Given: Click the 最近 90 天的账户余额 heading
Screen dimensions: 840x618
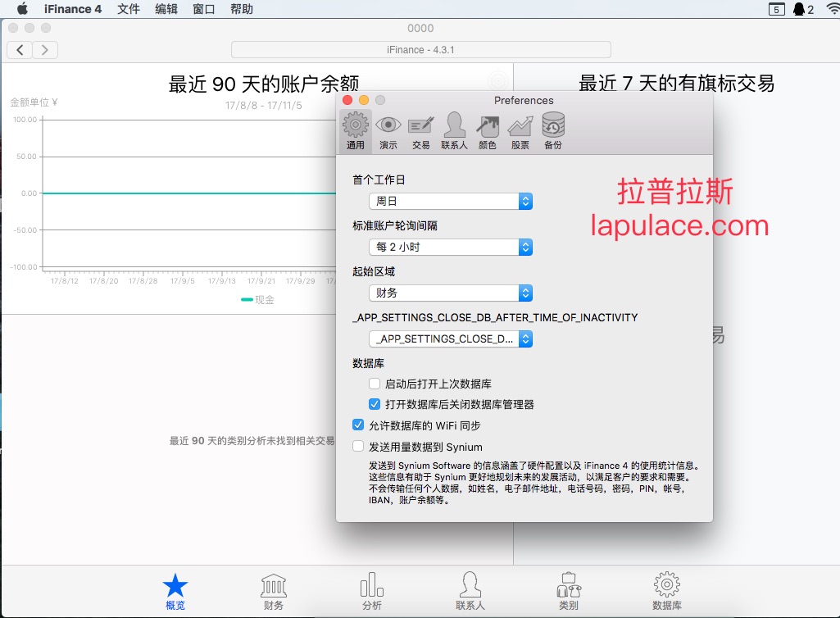Looking at the screenshot, I should click(264, 84).
